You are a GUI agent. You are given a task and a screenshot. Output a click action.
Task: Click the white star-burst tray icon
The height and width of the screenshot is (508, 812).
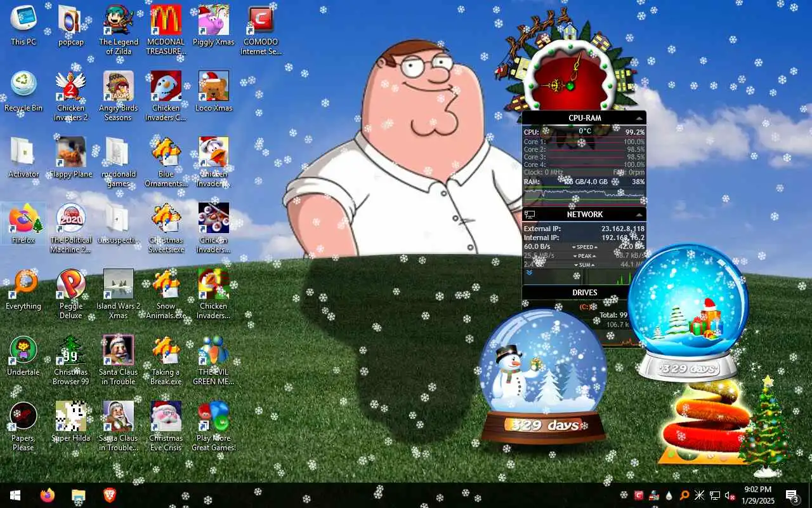[x=700, y=495]
